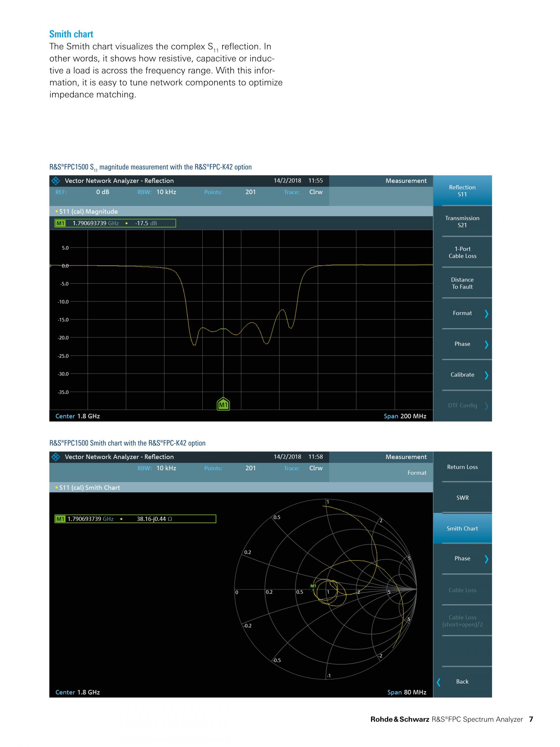Click the marker frequency next to 38.16-j0.44 Ω
Screen dimensions: 560x747
pyautogui.click(x=90, y=519)
